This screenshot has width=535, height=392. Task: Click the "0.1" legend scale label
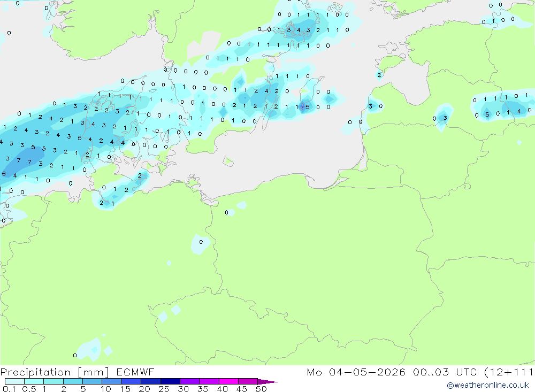click(x=9, y=389)
